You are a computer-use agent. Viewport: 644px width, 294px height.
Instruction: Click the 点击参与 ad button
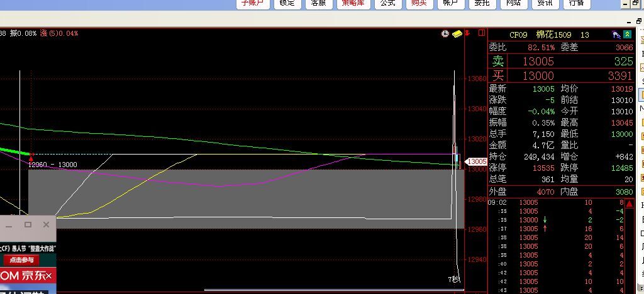(22, 259)
